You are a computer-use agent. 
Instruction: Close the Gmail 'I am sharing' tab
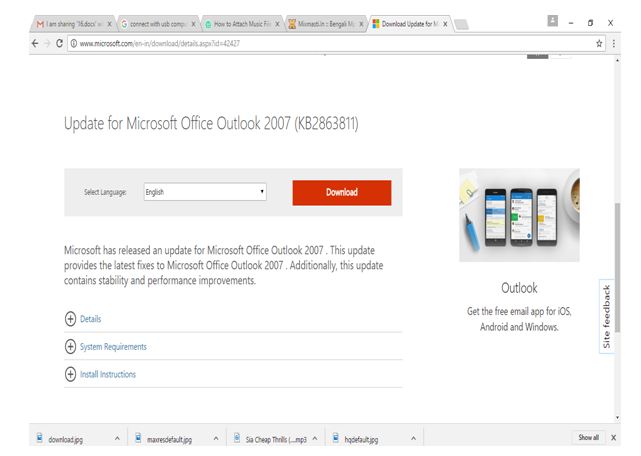click(110, 24)
